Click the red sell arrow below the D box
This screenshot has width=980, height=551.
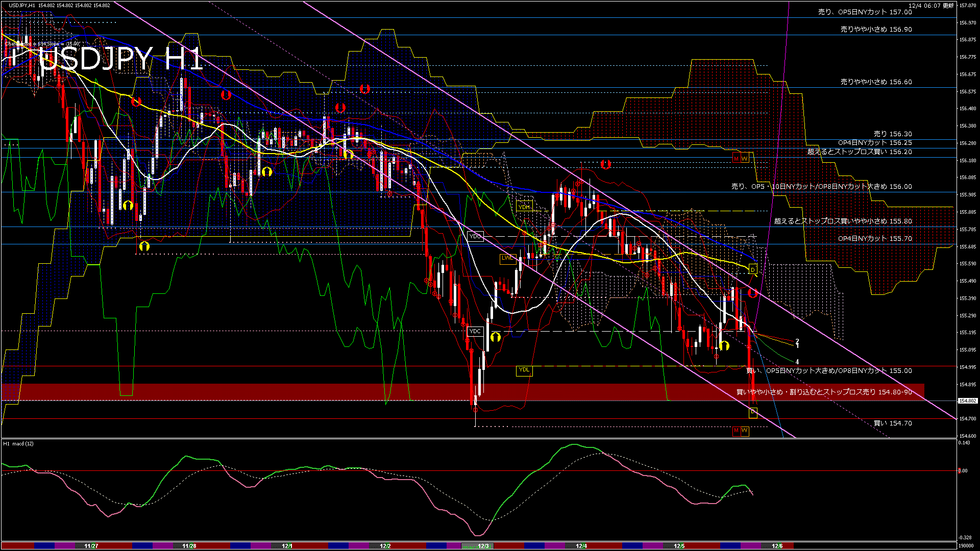(x=753, y=293)
